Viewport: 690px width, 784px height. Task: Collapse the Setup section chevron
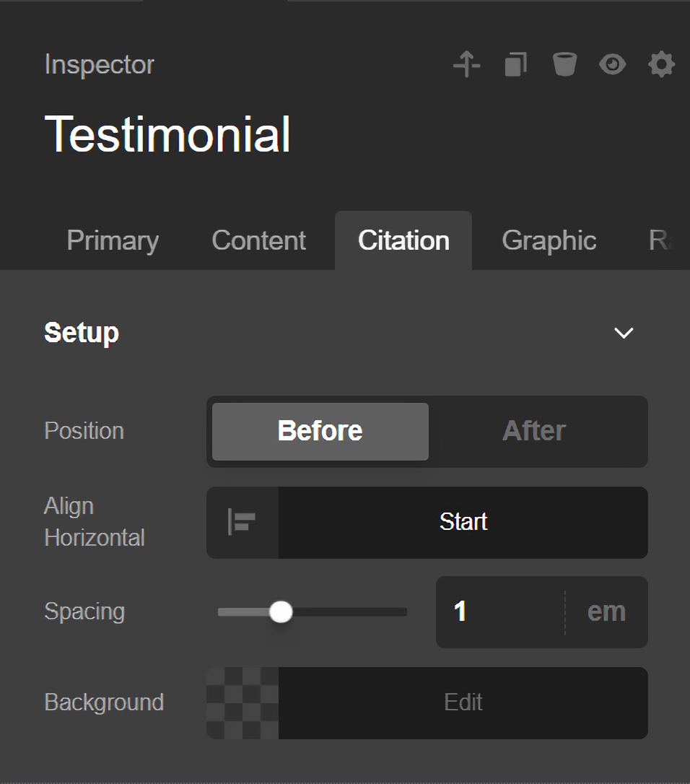coord(623,333)
